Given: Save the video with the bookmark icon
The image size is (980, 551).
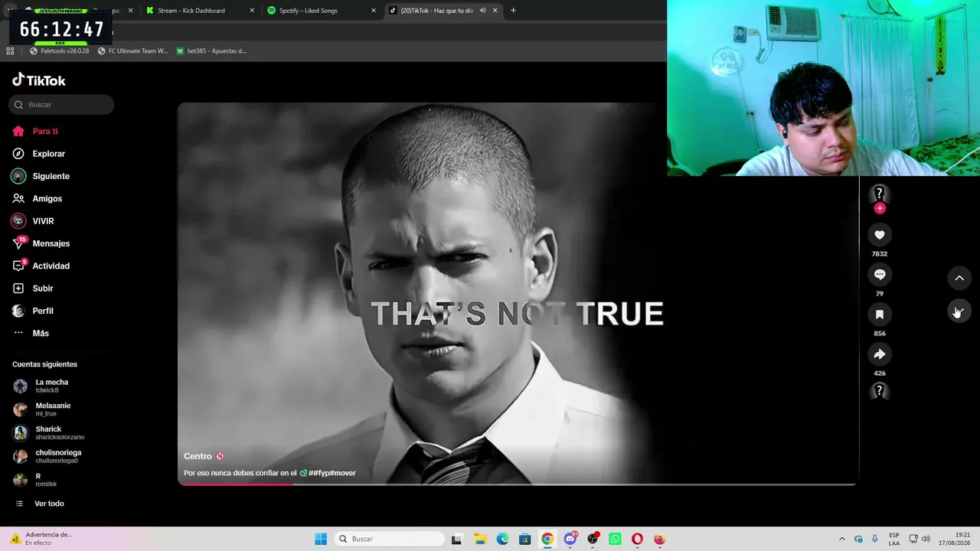Looking at the screenshot, I should [x=880, y=315].
